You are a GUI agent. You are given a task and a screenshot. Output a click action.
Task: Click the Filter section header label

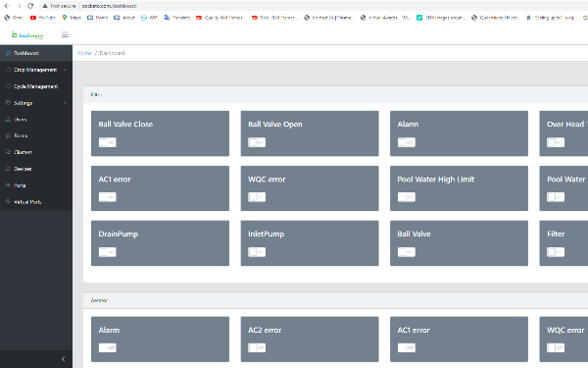(96, 94)
